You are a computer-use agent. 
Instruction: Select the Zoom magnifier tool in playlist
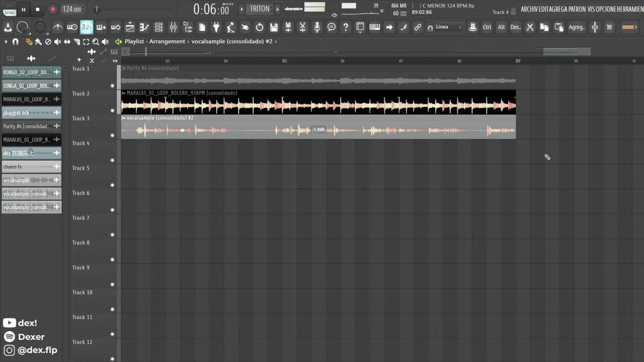(x=96, y=42)
